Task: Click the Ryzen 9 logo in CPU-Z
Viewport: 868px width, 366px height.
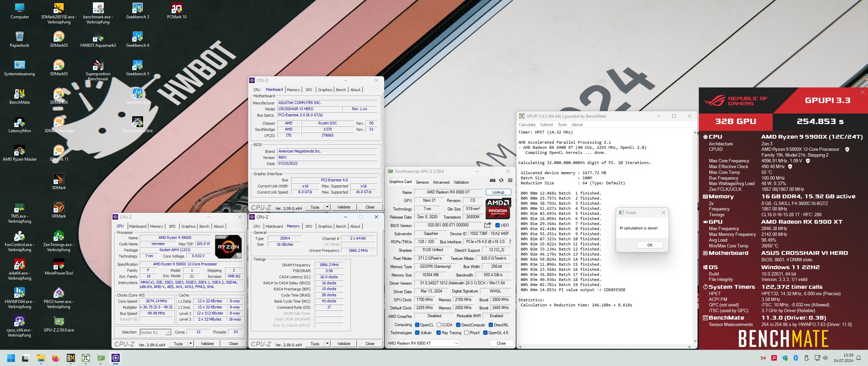Action: (229, 247)
